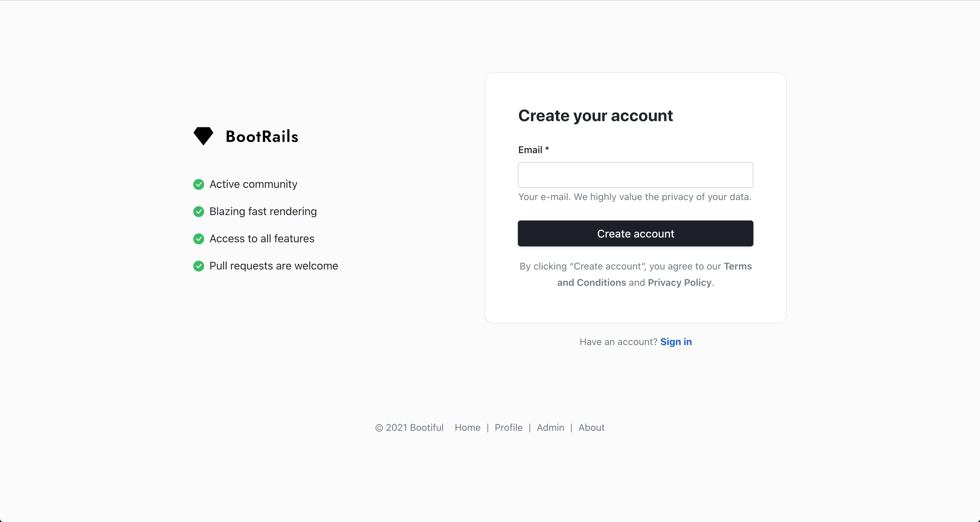
Task: Click the Create account button
Action: (635, 233)
